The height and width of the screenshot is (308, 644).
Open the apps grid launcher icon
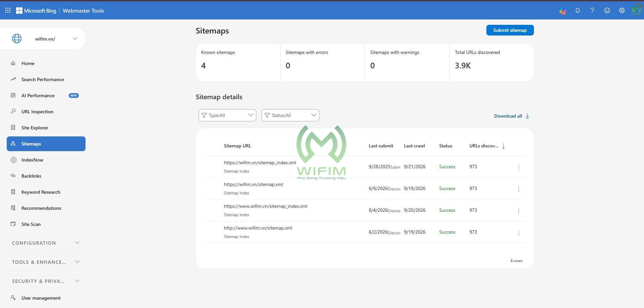[8, 10]
